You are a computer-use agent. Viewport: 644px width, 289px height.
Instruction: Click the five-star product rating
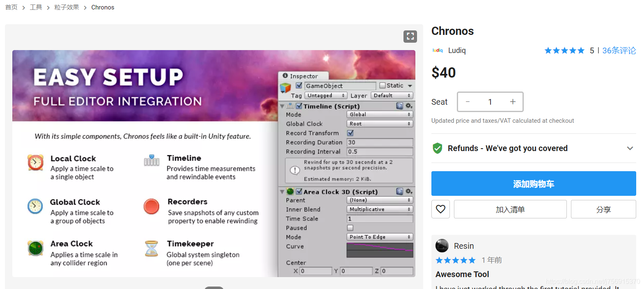point(564,50)
